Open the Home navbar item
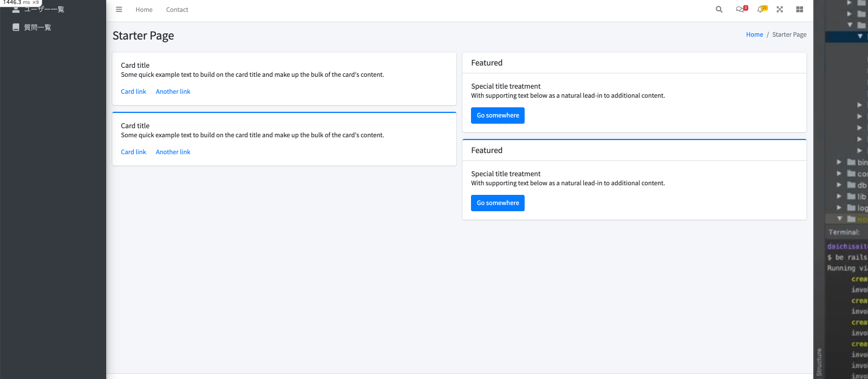 click(144, 10)
